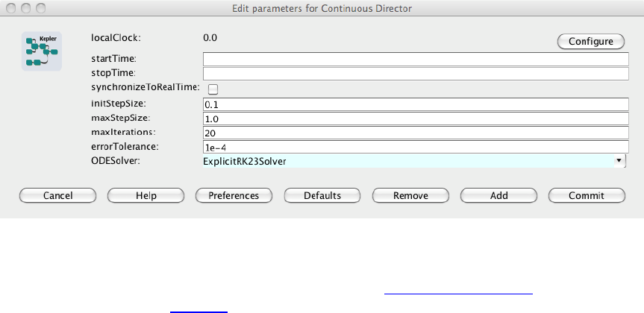Open Help for the director parameters
The height and width of the screenshot is (313, 644).
click(x=146, y=195)
